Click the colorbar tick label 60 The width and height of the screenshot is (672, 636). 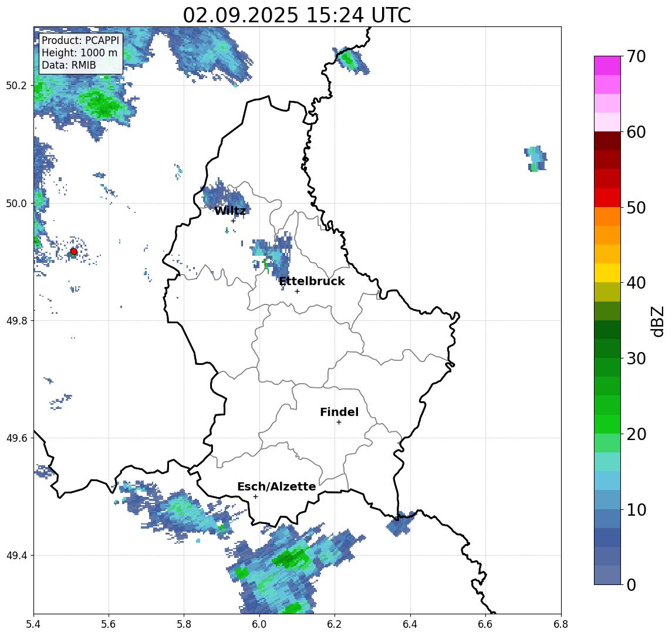point(636,132)
